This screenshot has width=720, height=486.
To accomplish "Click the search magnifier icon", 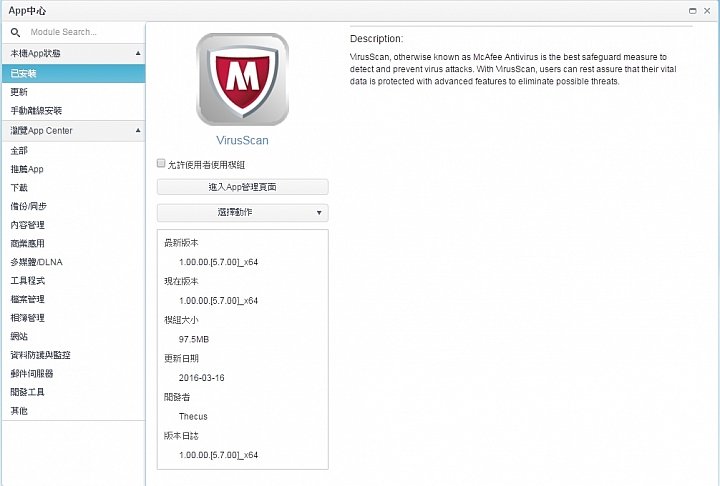I will pyautogui.click(x=16, y=33).
